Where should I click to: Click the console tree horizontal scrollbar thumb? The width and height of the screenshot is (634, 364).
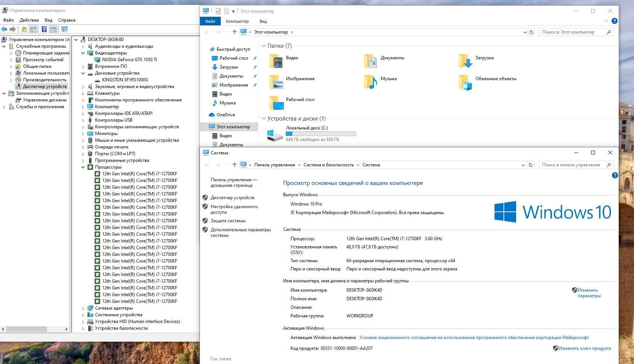tap(26, 329)
